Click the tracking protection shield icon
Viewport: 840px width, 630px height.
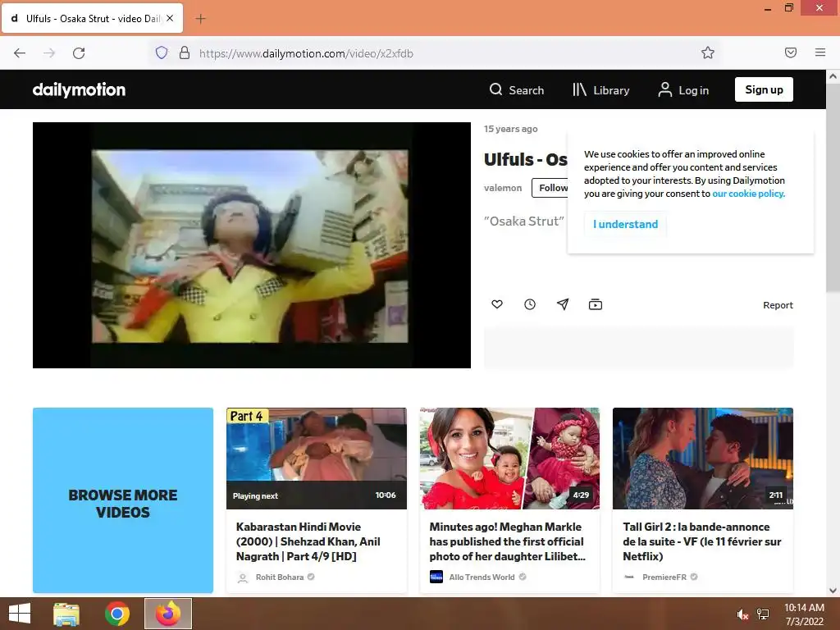(162, 52)
